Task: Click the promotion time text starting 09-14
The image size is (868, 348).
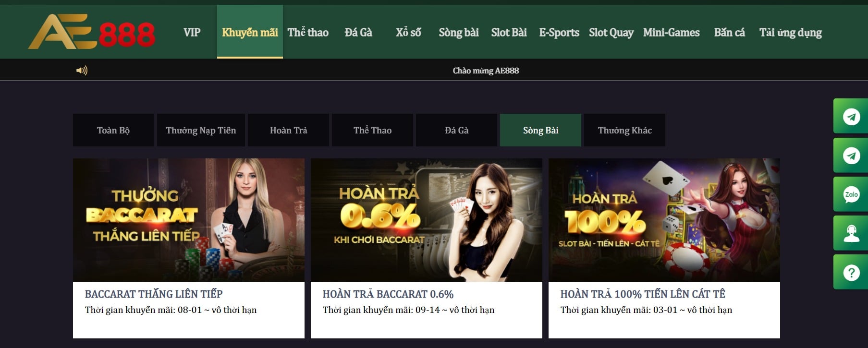Action: click(409, 310)
